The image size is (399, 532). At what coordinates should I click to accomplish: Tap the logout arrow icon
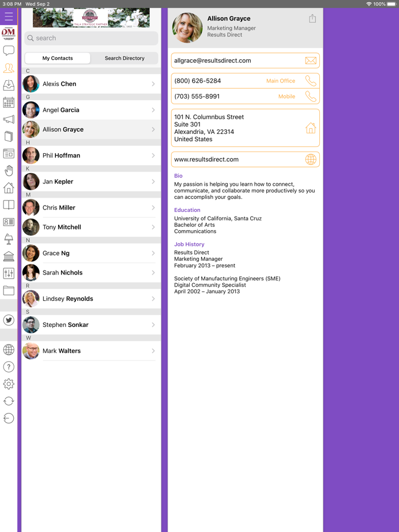(9, 418)
